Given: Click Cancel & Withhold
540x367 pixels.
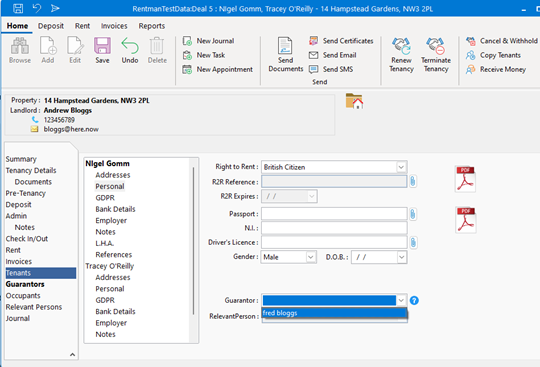Looking at the screenshot, I should 501,41.
